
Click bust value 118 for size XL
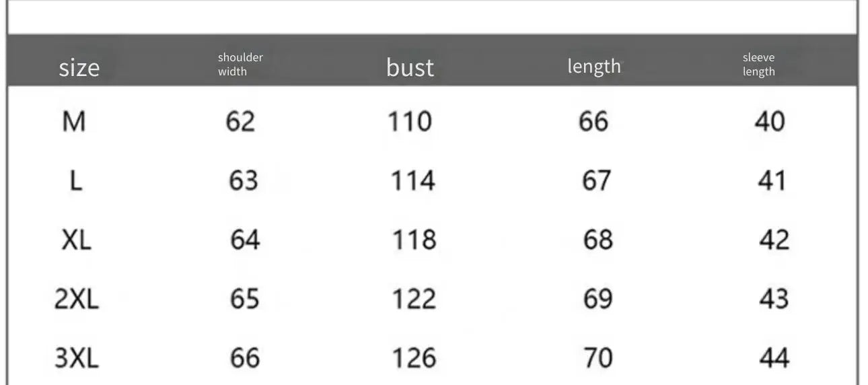414,240
